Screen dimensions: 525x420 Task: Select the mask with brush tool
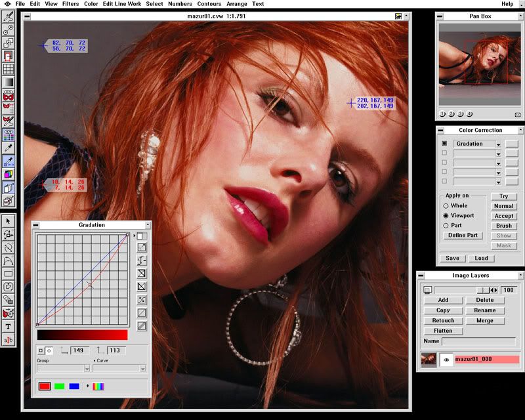[9, 121]
